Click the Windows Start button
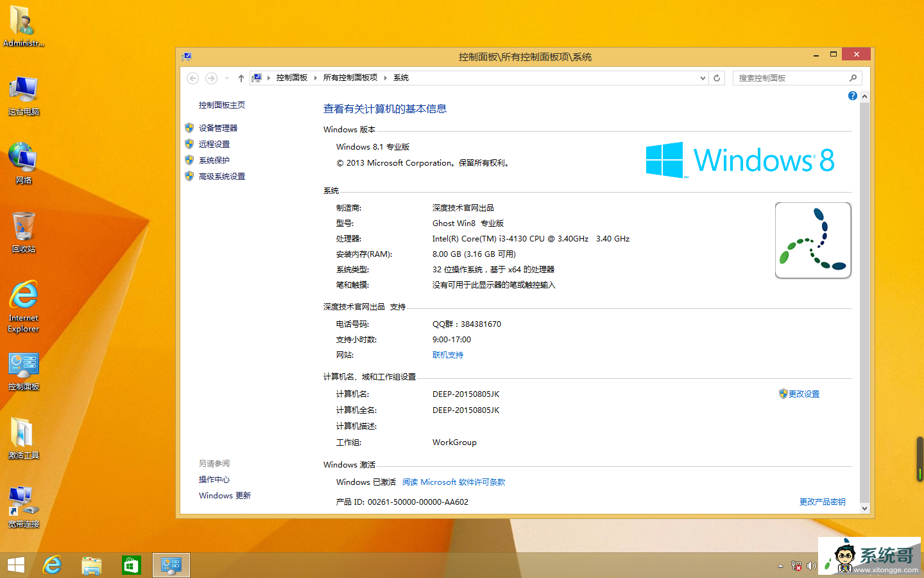The height and width of the screenshot is (578, 924). point(16,565)
